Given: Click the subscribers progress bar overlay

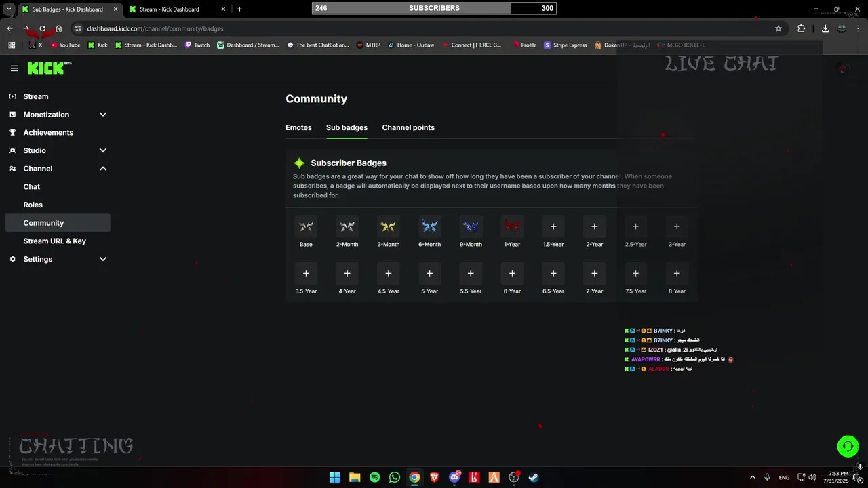Looking at the screenshot, I should point(434,8).
